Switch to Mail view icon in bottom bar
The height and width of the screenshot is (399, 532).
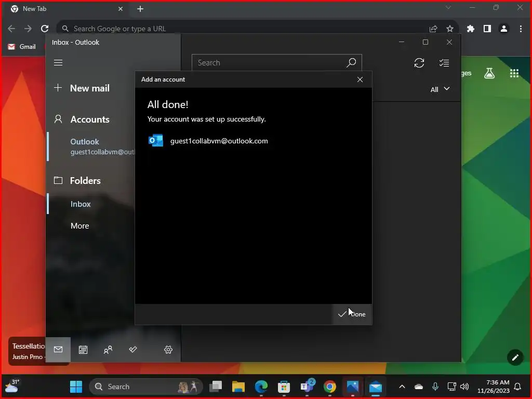tap(58, 350)
